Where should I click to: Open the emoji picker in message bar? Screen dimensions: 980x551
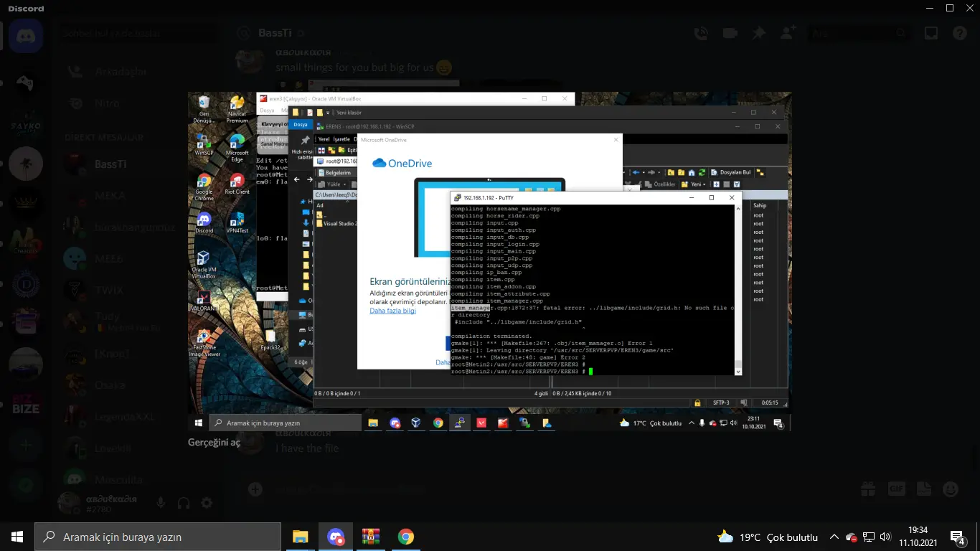[x=951, y=489]
